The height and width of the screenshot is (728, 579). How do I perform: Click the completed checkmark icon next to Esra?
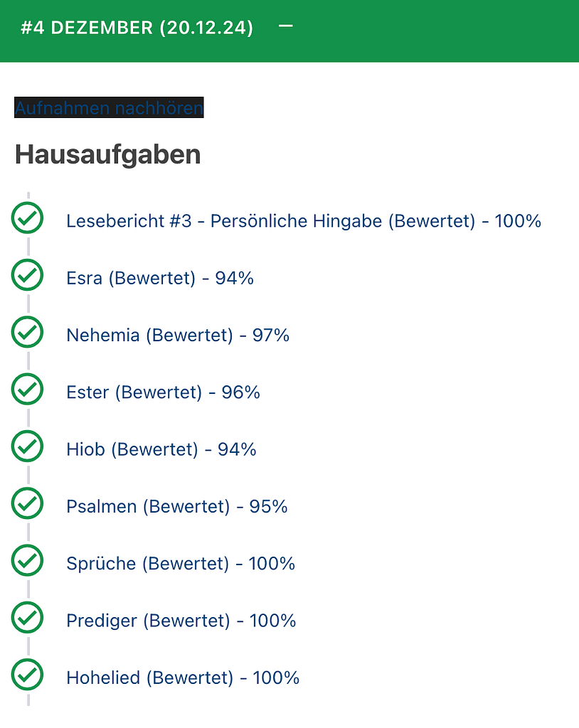pos(28,275)
